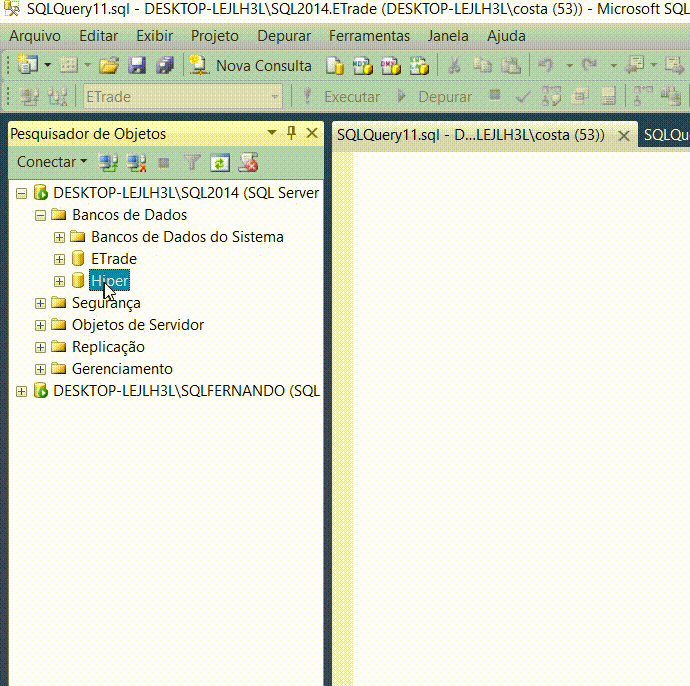Screen dimensions: 690x686
Task: Click the Paste icon in toolbar
Action: [x=511, y=66]
